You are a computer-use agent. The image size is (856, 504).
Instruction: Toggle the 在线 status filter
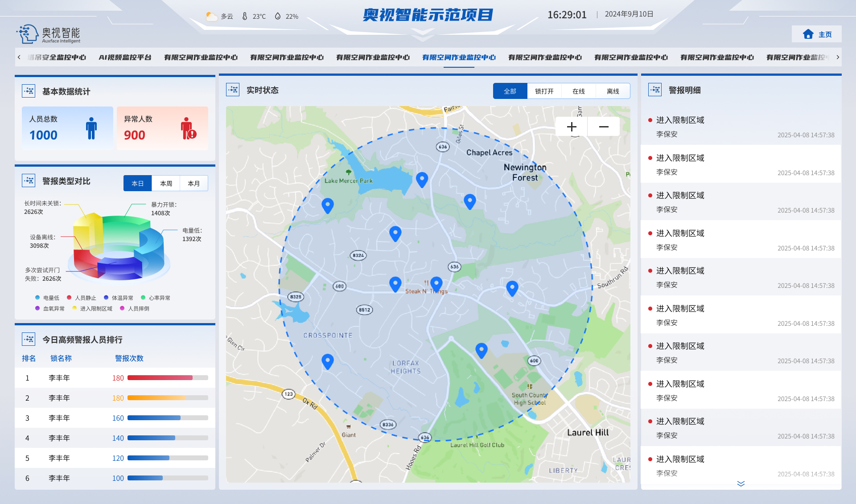pos(578,90)
